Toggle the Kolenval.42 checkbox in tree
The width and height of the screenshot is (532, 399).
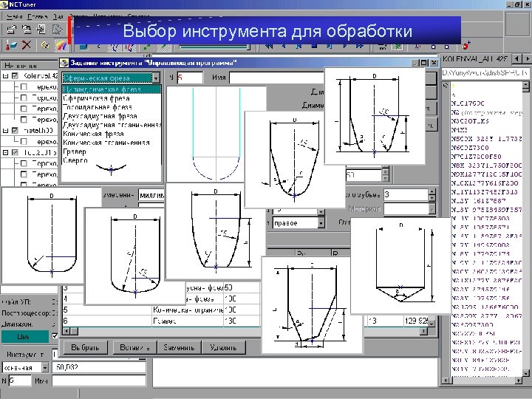15,76
